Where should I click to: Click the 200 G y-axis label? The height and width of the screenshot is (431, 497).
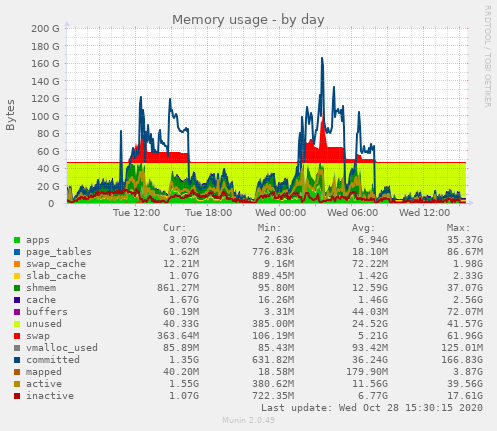point(45,29)
